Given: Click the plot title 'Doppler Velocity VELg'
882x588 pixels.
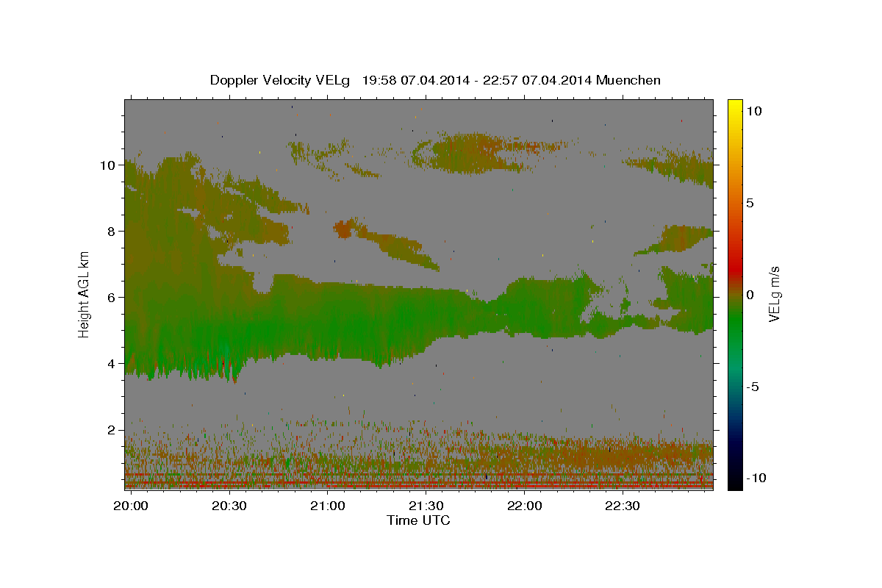Looking at the screenshot, I should pyautogui.click(x=281, y=80).
